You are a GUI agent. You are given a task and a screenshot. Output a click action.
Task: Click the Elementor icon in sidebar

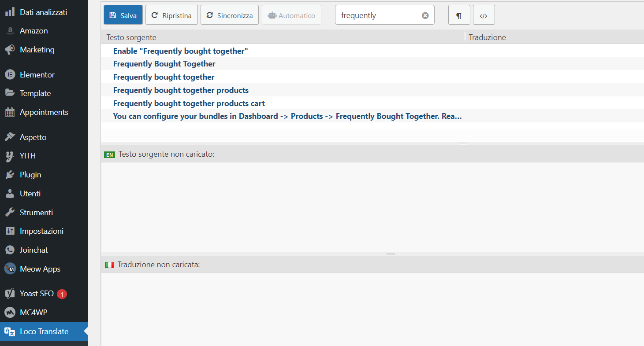tap(10, 75)
